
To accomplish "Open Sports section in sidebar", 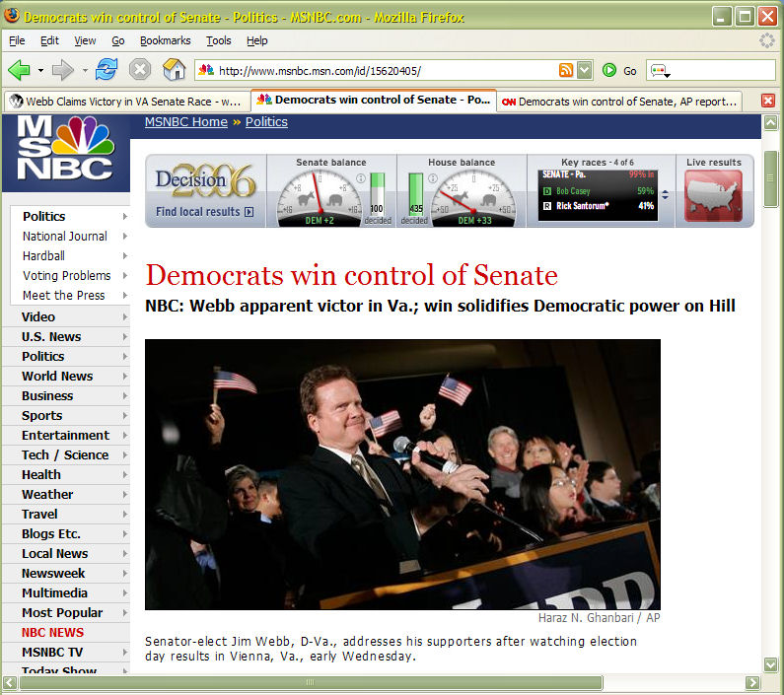I will 42,415.
